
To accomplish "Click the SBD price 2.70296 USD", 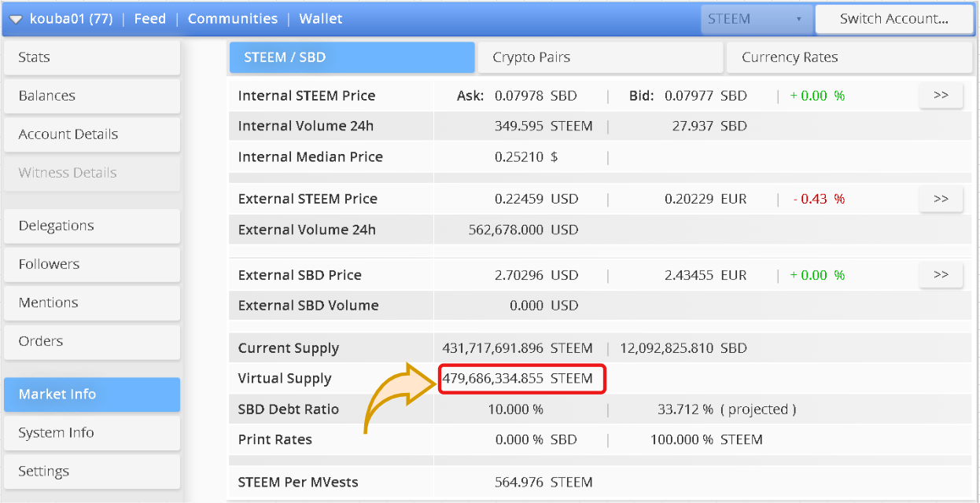I will click(536, 275).
